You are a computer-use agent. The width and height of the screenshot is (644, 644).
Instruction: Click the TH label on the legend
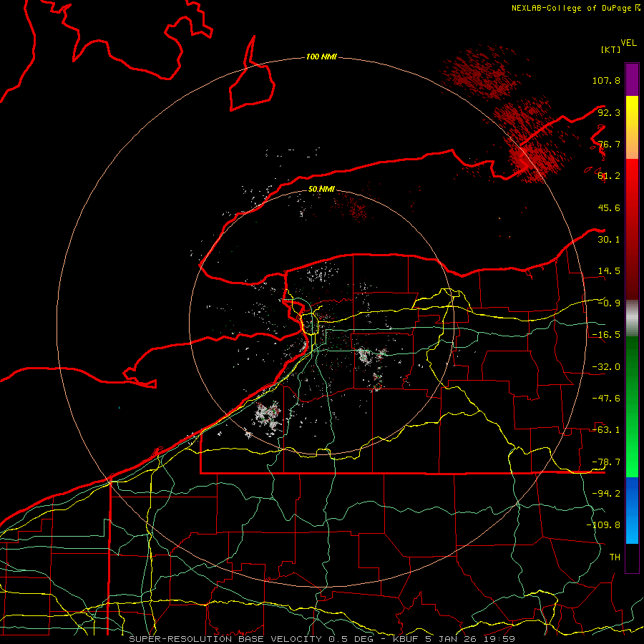615,557
